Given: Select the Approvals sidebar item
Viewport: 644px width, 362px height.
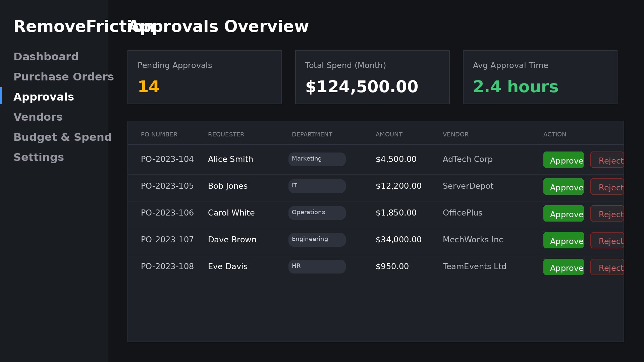Looking at the screenshot, I should [44, 97].
